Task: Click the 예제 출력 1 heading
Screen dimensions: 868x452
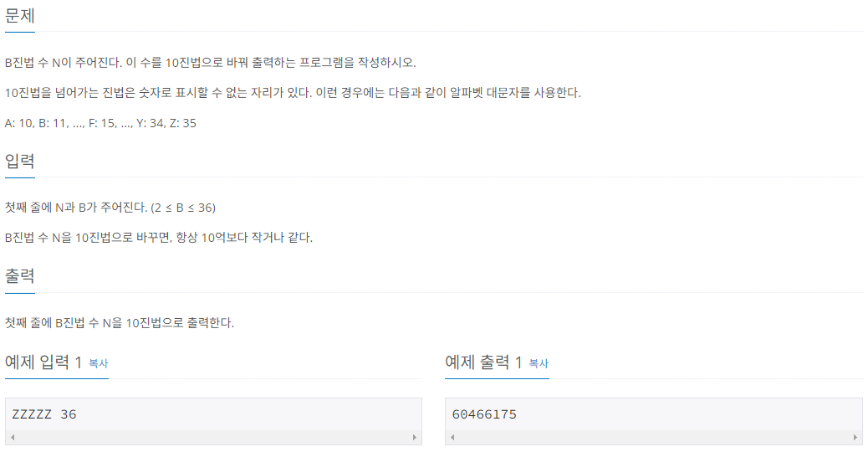Action: [484, 362]
